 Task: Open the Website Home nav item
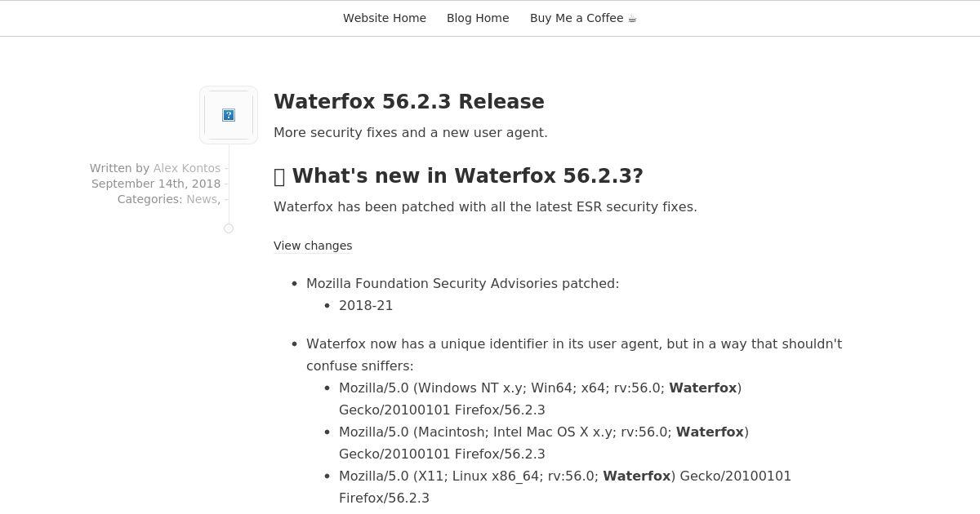pos(385,18)
